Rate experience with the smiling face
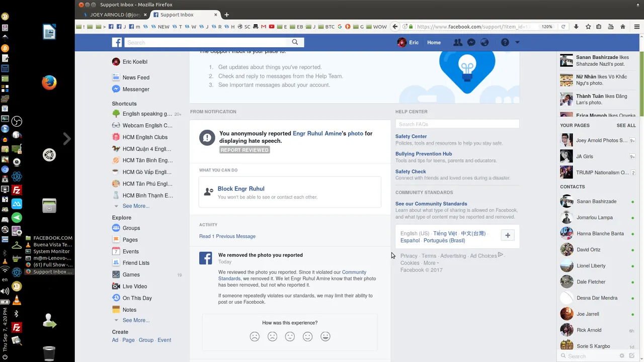Image resolution: width=644 pixels, height=362 pixels. (307, 336)
